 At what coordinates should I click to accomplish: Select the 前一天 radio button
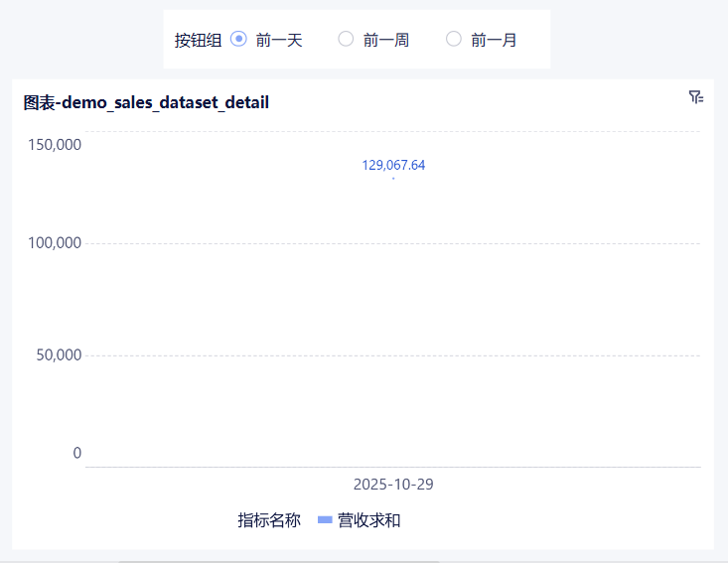[x=238, y=40]
